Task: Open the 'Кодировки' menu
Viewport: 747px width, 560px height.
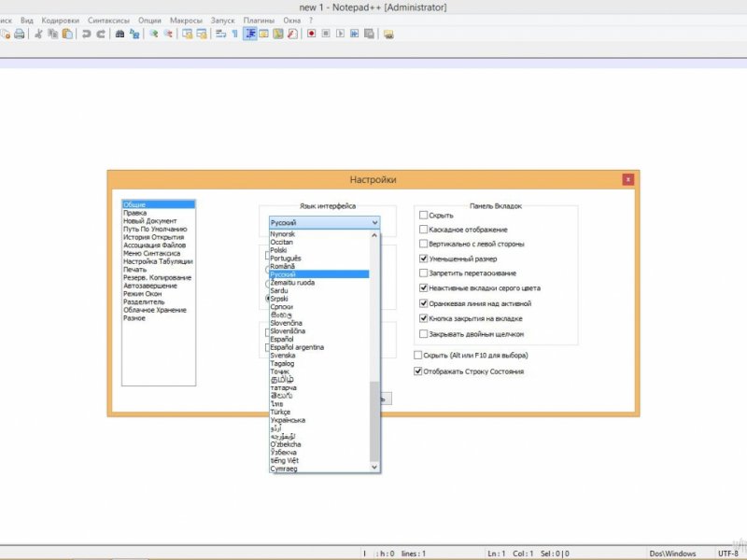Action: [60, 21]
